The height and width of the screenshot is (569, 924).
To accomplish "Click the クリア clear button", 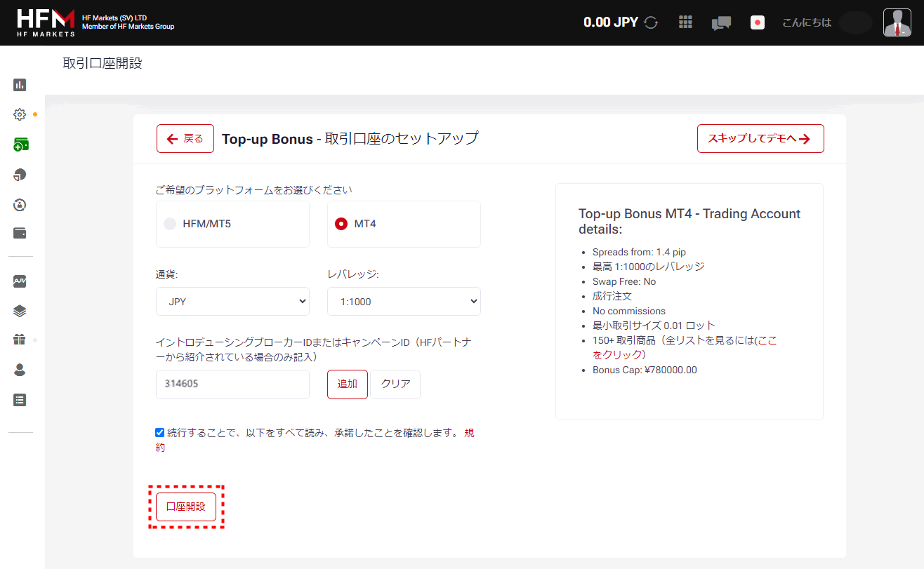I will pyautogui.click(x=395, y=384).
